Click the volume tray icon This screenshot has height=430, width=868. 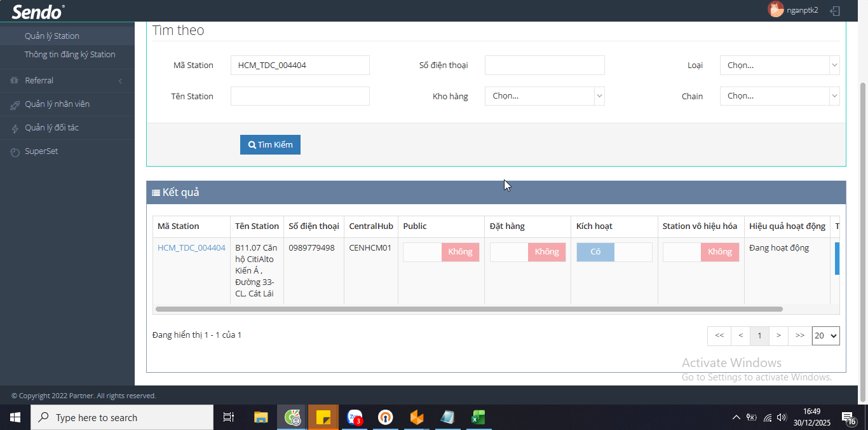point(782,417)
